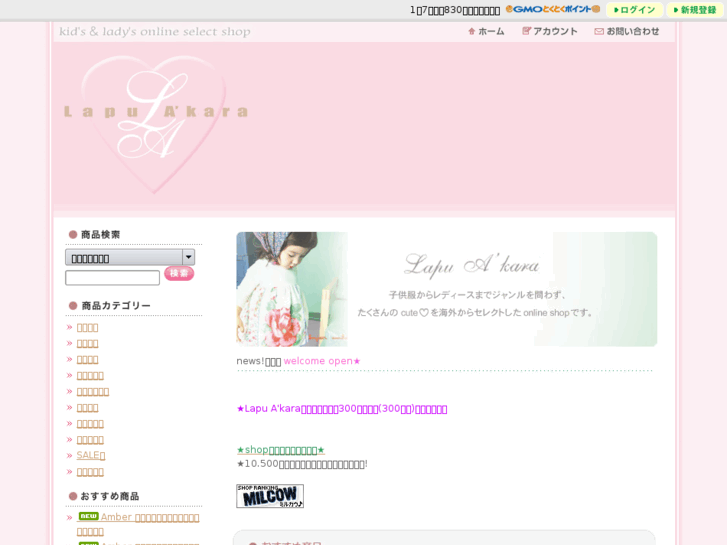Focus the product search text field
Image resolution: width=727 pixels, height=545 pixels.
112,278
